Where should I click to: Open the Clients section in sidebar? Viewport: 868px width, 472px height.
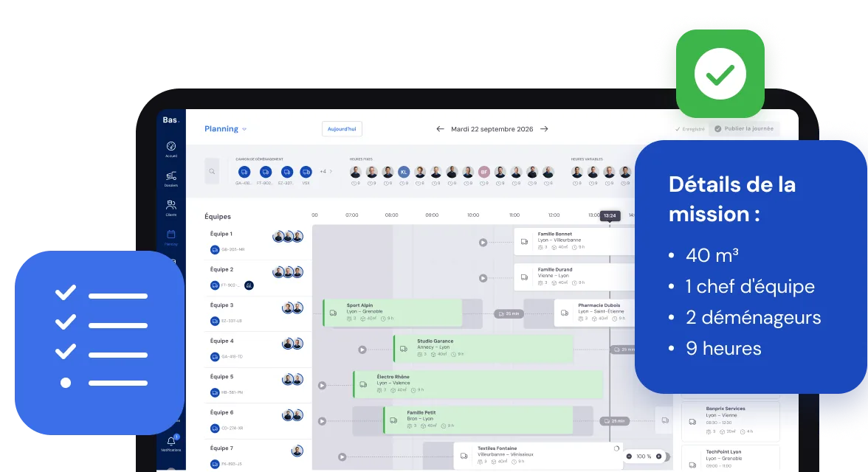click(x=171, y=207)
